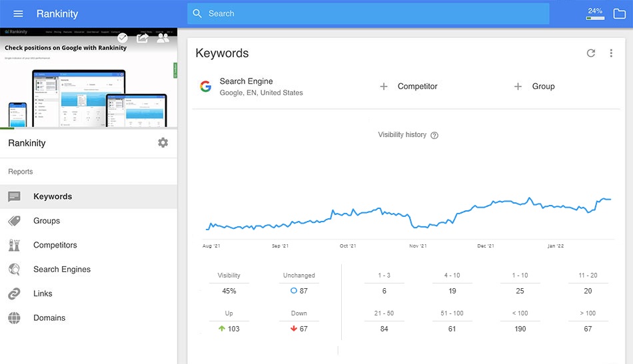Click the Rankinity app title
This screenshot has height=364, width=633.
[x=57, y=14]
